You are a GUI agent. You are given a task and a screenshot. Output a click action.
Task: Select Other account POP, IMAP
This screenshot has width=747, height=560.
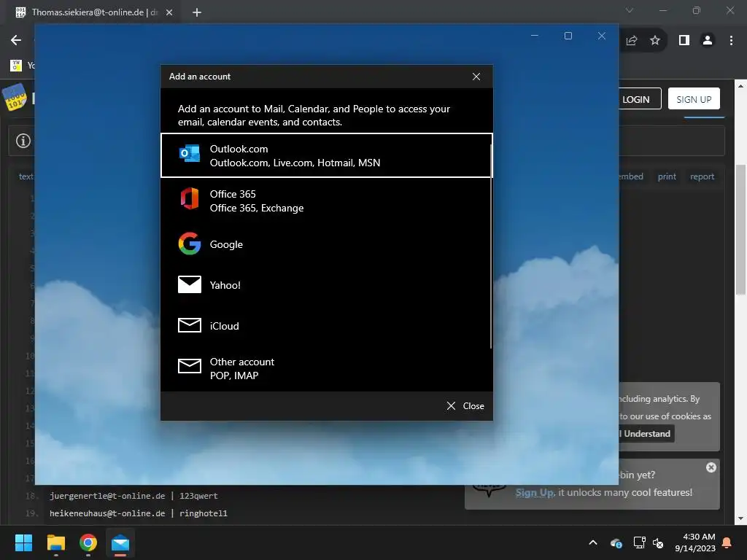click(326, 368)
